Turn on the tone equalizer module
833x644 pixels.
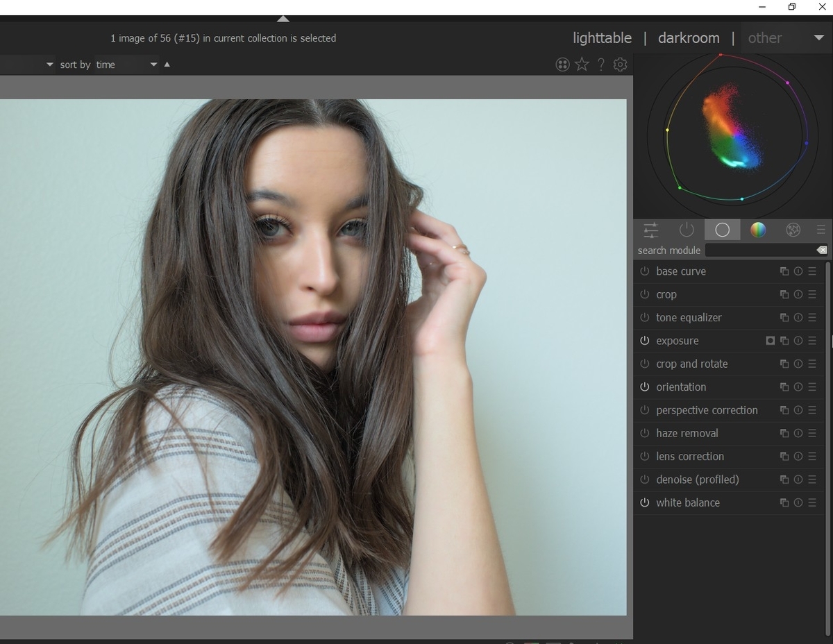(x=644, y=318)
